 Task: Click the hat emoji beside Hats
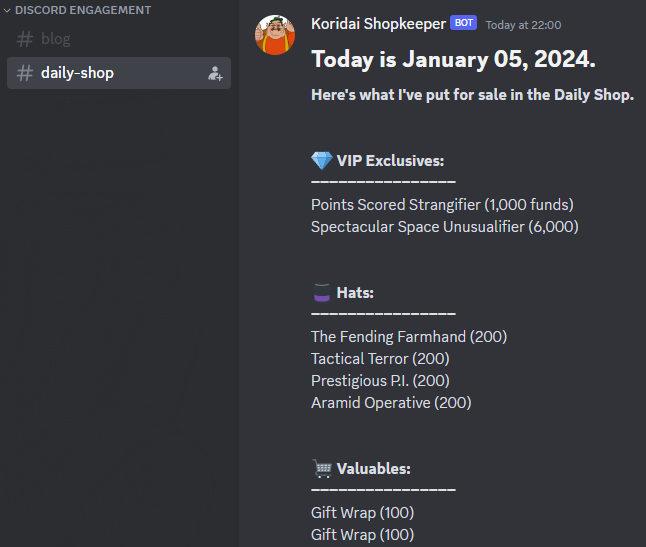click(321, 293)
